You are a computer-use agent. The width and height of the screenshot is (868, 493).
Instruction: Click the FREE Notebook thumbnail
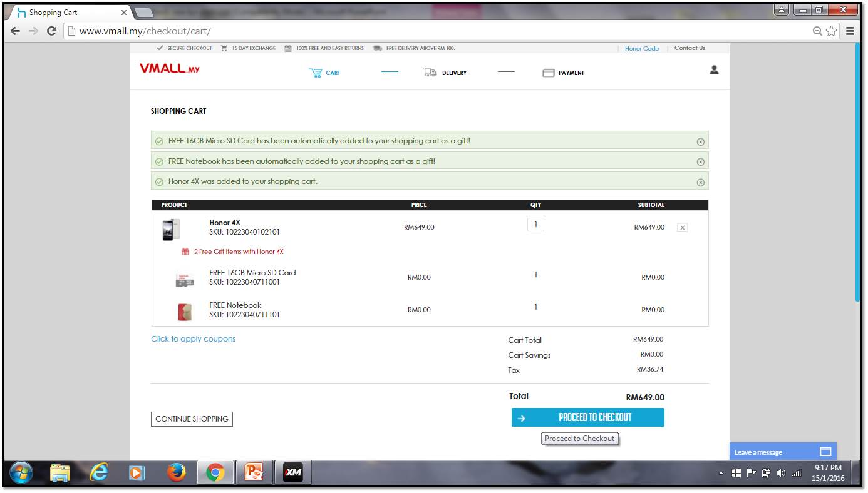(185, 312)
